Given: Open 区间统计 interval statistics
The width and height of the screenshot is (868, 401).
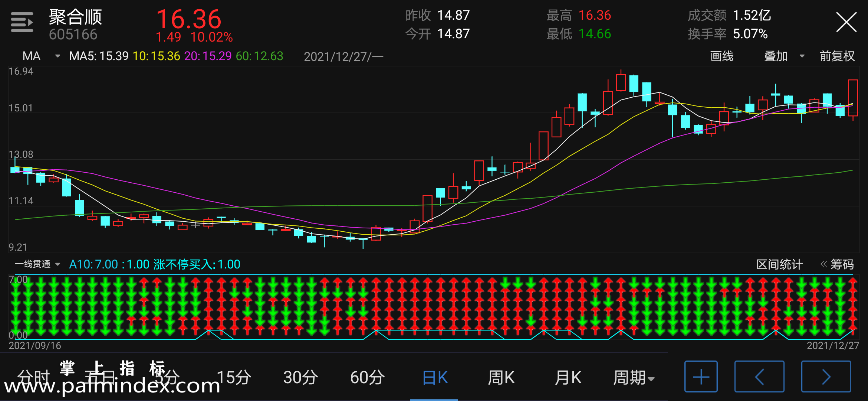Looking at the screenshot, I should (779, 264).
